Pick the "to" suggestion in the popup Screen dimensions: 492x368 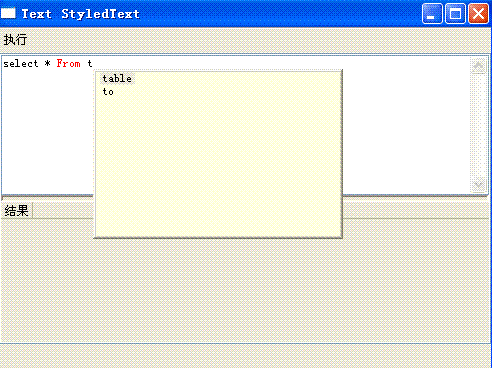pos(108,92)
